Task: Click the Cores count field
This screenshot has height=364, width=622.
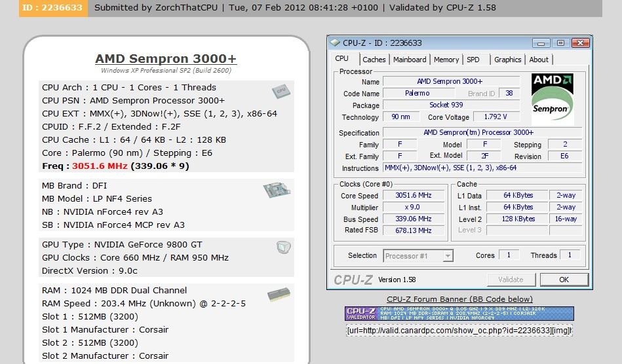Action: [509, 255]
